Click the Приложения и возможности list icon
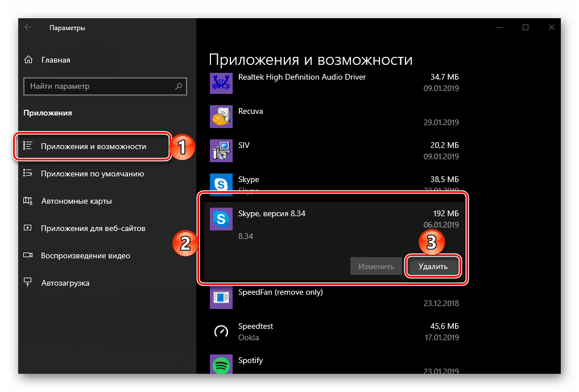This screenshot has width=579, height=392. (28, 146)
